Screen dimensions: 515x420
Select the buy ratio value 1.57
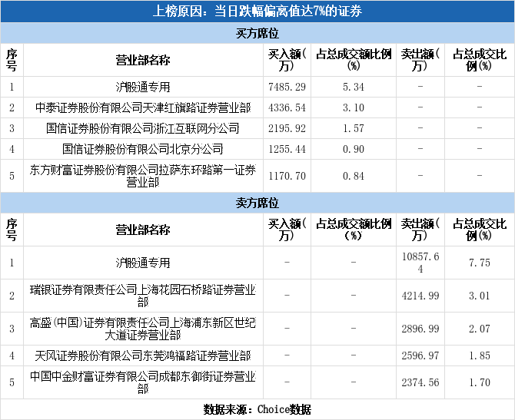coord(354,128)
